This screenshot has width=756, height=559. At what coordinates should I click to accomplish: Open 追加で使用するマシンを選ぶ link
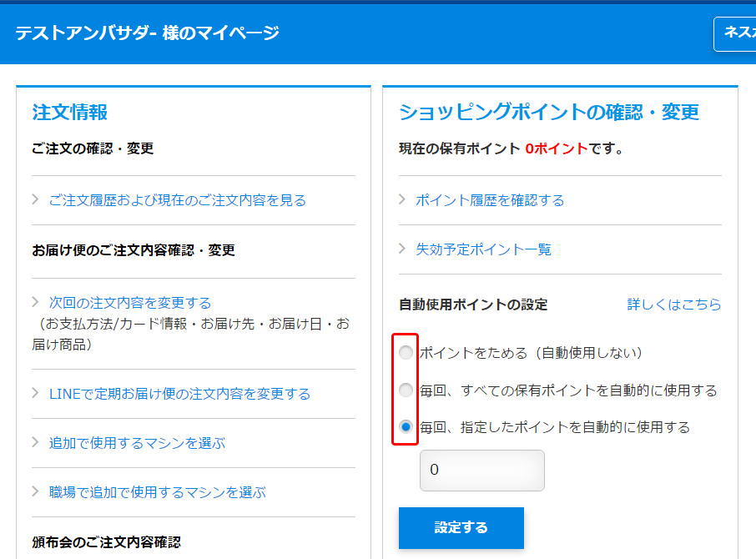click(137, 443)
